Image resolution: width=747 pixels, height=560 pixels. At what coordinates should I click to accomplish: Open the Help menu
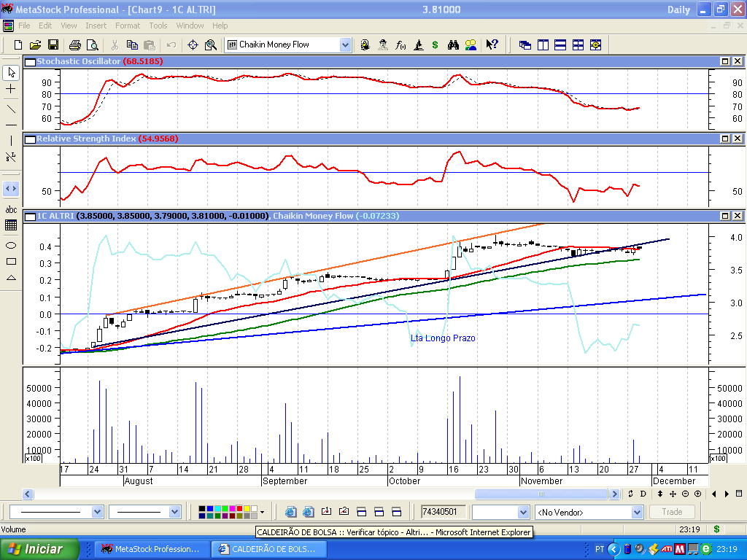(220, 26)
